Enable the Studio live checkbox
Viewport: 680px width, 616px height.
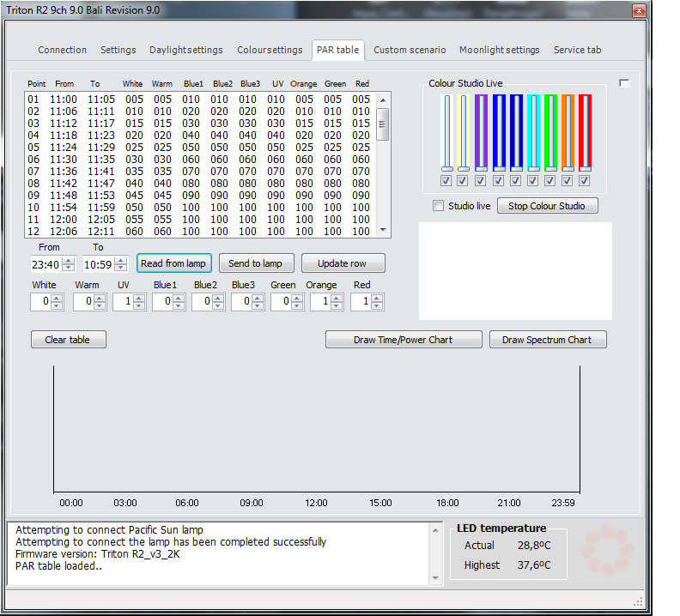coord(439,206)
